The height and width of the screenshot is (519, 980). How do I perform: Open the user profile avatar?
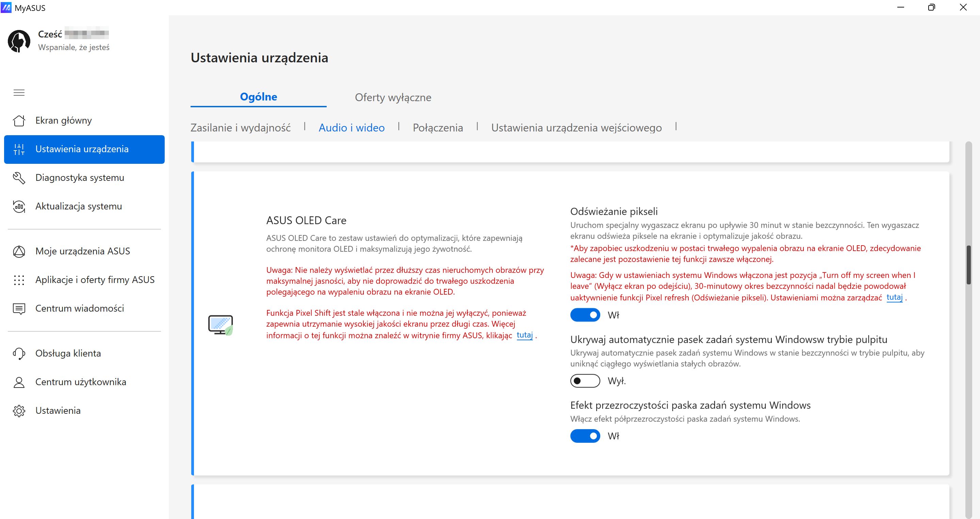[x=19, y=41]
